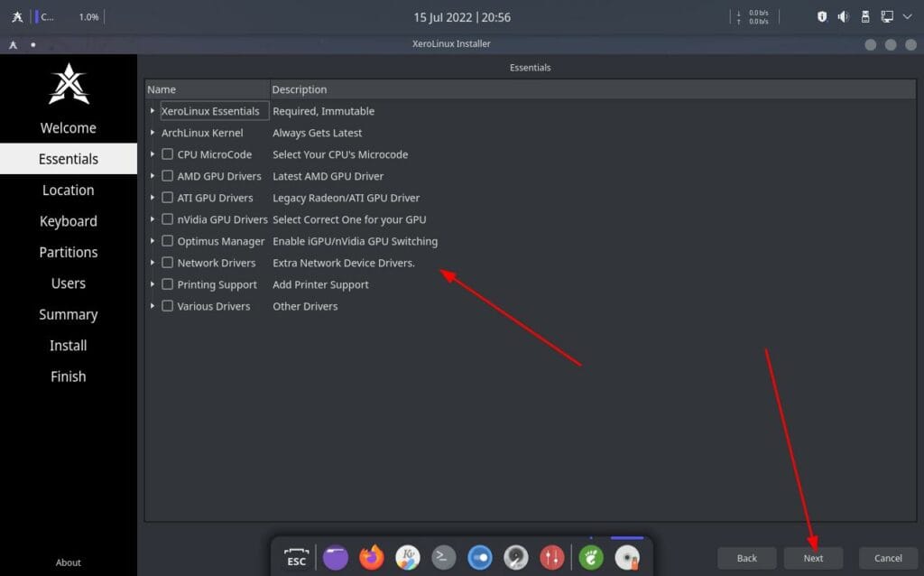Click the Back button

point(746,558)
